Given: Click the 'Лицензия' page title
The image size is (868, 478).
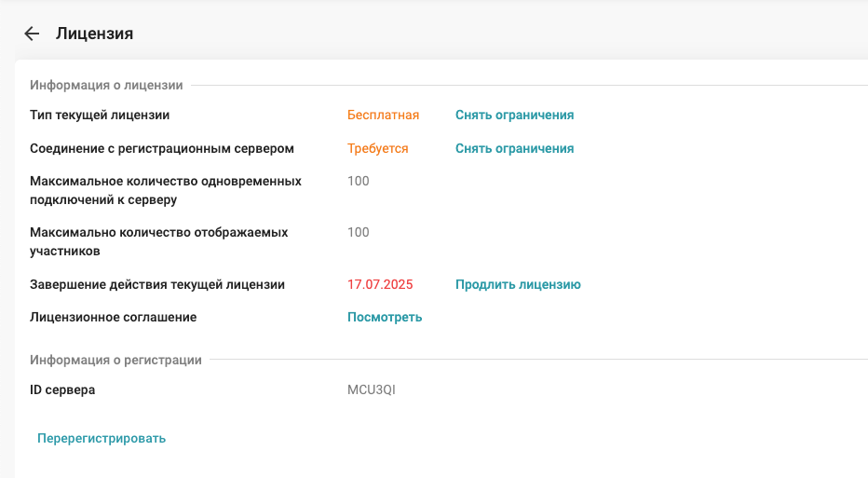Looking at the screenshot, I should (94, 34).
